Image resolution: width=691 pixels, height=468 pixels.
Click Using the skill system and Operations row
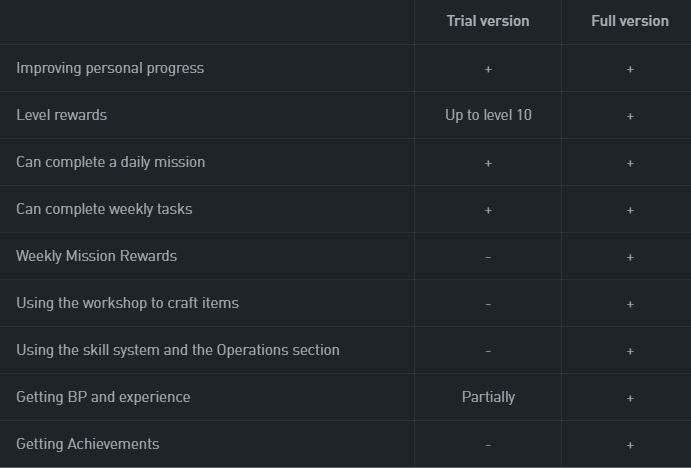[x=178, y=350]
